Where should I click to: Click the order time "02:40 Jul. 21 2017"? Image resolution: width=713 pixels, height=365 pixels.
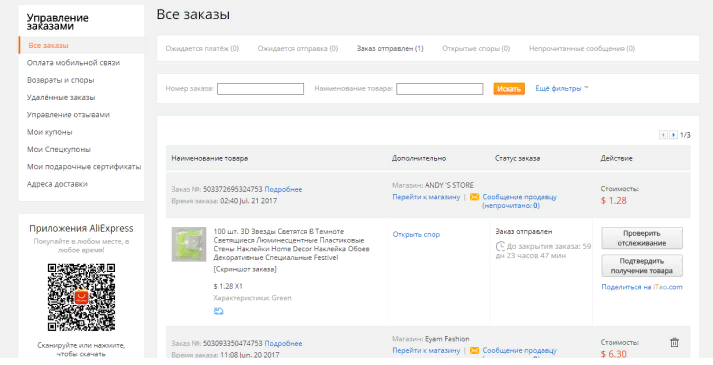pyautogui.click(x=248, y=201)
